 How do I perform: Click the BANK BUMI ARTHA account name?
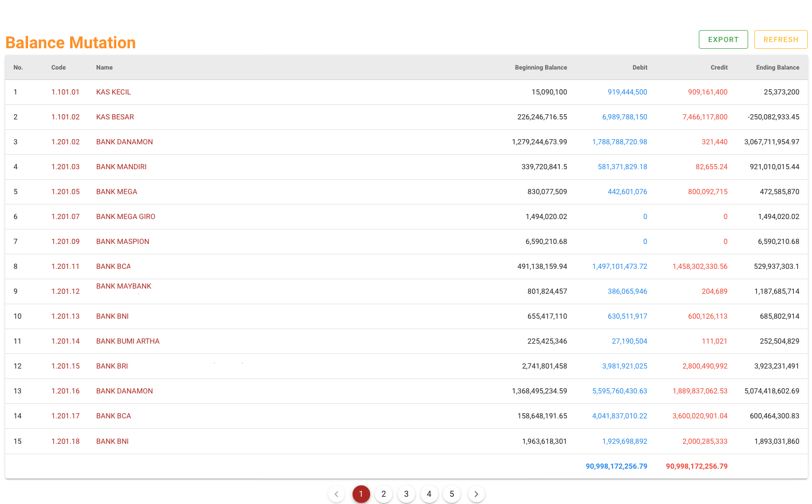tap(128, 341)
